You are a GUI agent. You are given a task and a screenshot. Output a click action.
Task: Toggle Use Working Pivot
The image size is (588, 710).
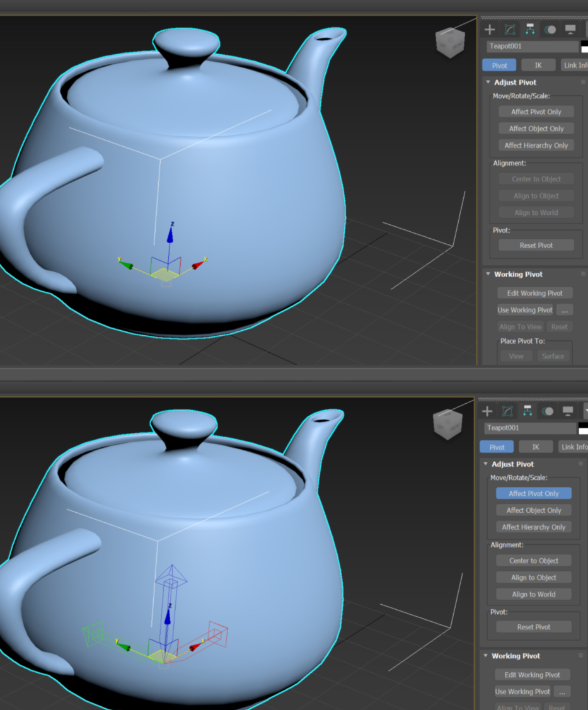click(525, 310)
